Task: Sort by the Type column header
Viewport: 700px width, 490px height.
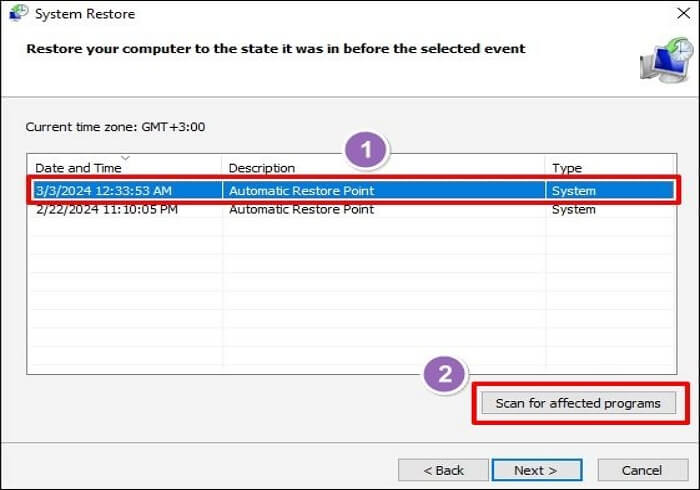Action: (610, 167)
